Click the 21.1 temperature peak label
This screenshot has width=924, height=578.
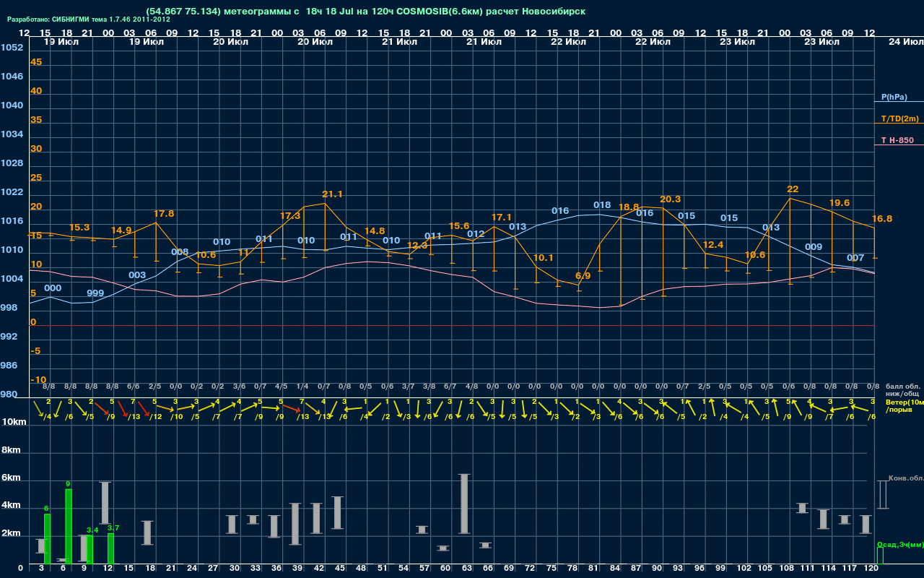pyautogui.click(x=332, y=194)
